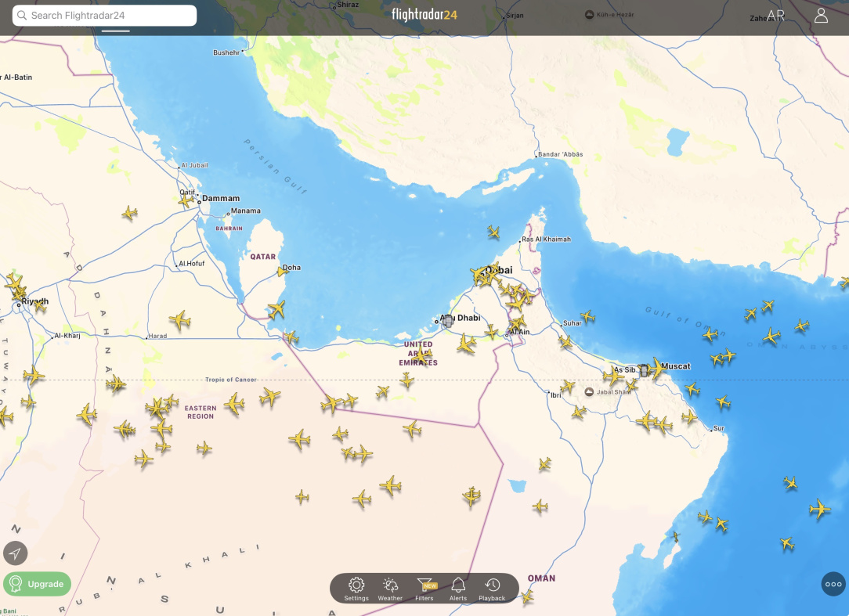The image size is (849, 616).
Task: Select the aircraft north of Ras Al Khaimah
Action: tap(493, 232)
